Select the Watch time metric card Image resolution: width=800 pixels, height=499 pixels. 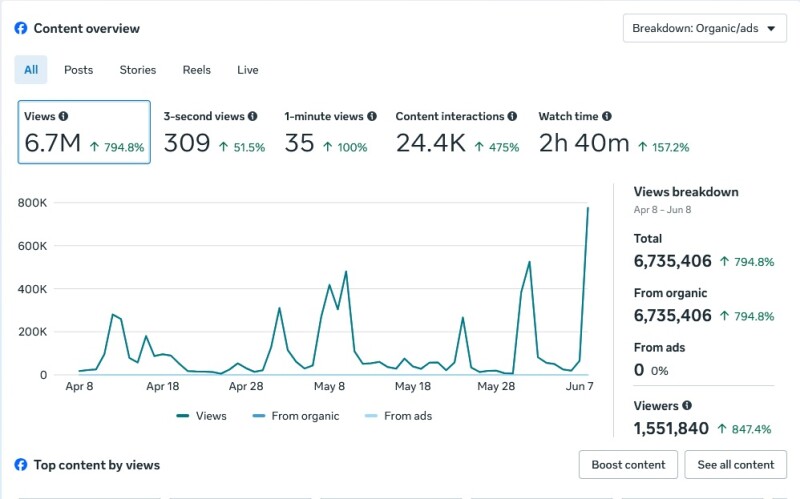click(614, 132)
